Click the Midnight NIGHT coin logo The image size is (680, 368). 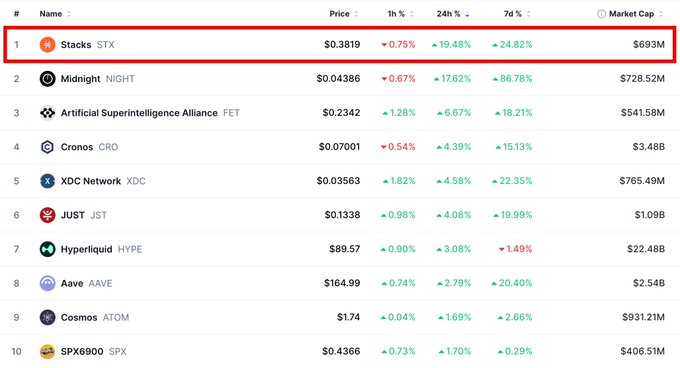[x=47, y=79]
